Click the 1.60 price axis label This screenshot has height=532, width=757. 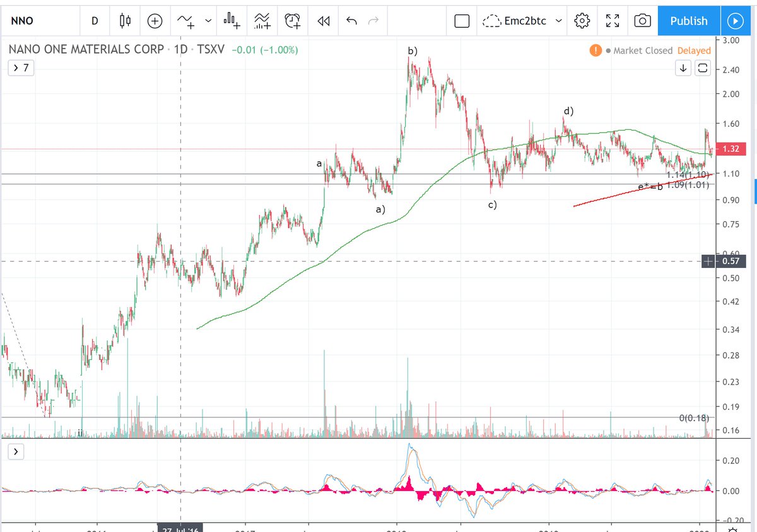[x=731, y=124]
